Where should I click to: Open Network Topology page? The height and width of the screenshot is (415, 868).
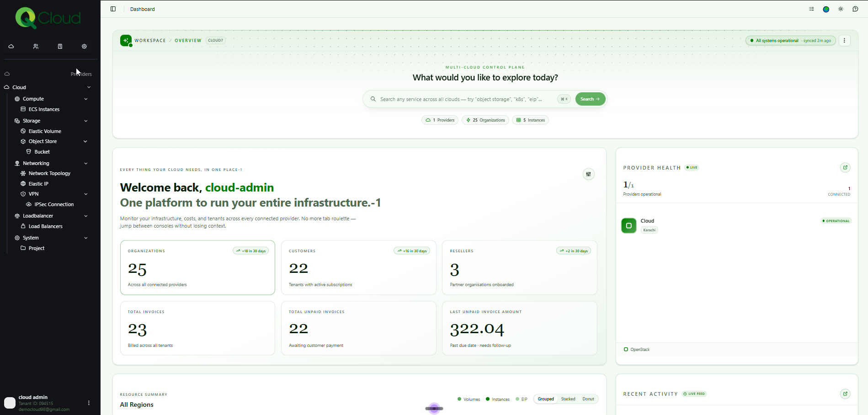click(x=49, y=173)
